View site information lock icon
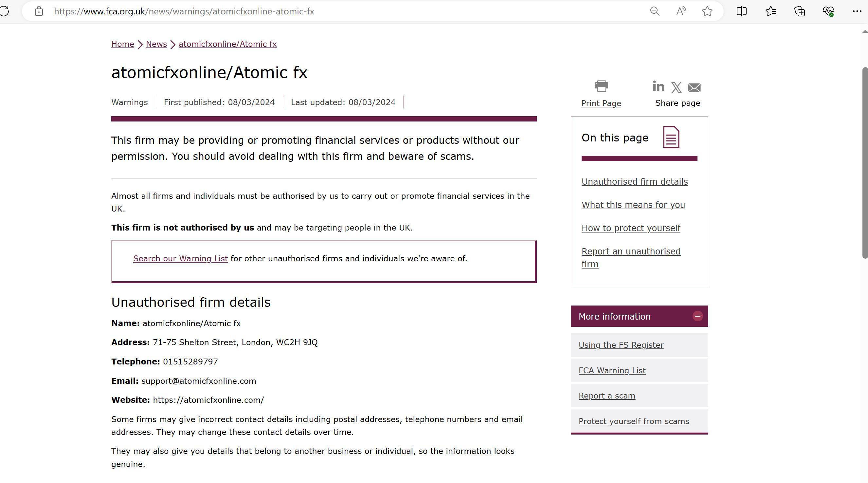 39,11
